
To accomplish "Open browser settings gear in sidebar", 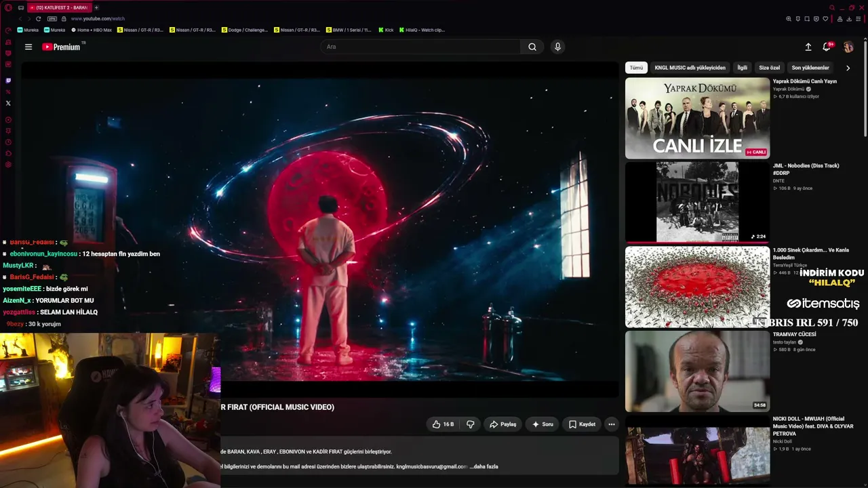I will [8, 165].
